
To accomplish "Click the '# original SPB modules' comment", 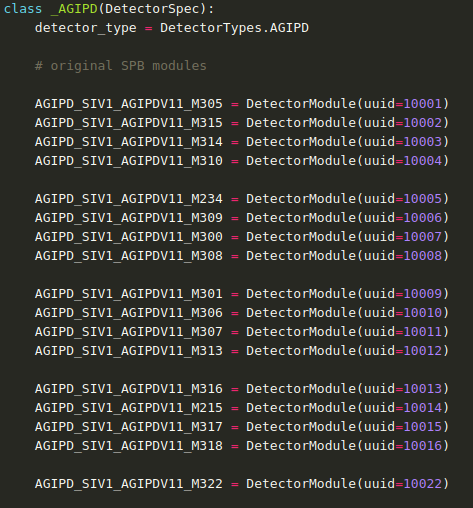I will click(x=121, y=66).
